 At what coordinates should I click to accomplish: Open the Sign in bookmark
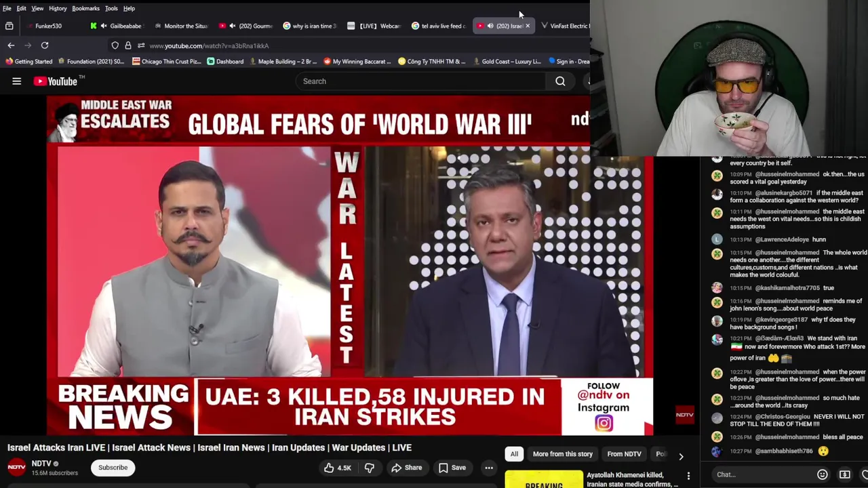pos(569,62)
